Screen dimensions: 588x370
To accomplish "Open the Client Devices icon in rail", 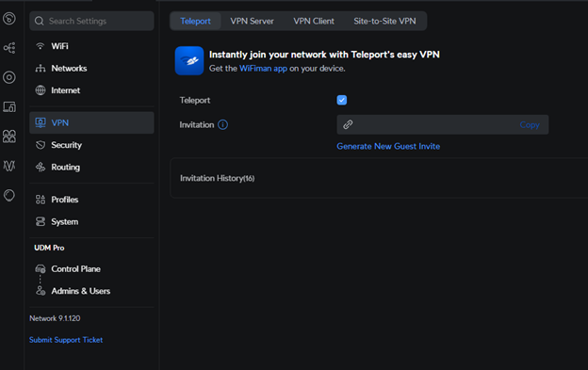I will [x=9, y=106].
